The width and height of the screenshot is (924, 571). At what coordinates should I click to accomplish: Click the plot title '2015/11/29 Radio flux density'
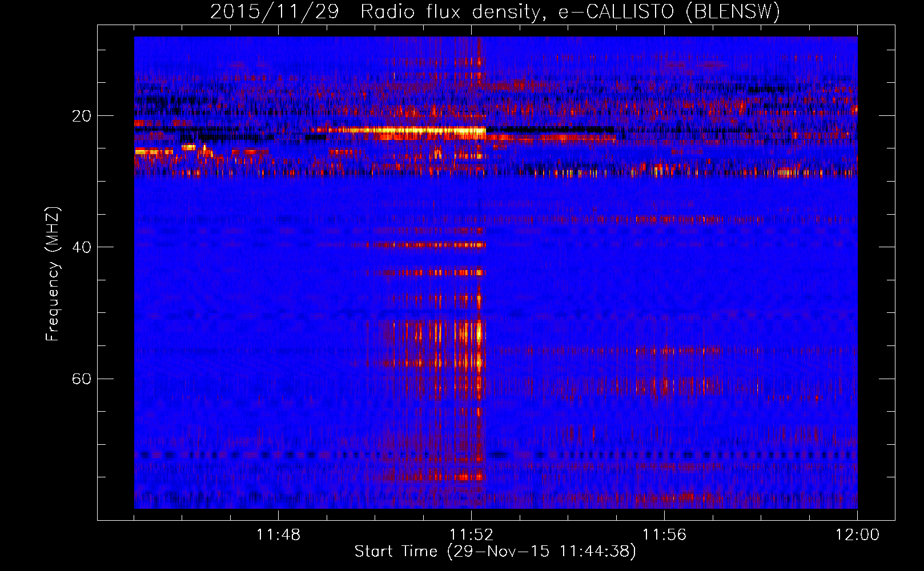tap(495, 11)
